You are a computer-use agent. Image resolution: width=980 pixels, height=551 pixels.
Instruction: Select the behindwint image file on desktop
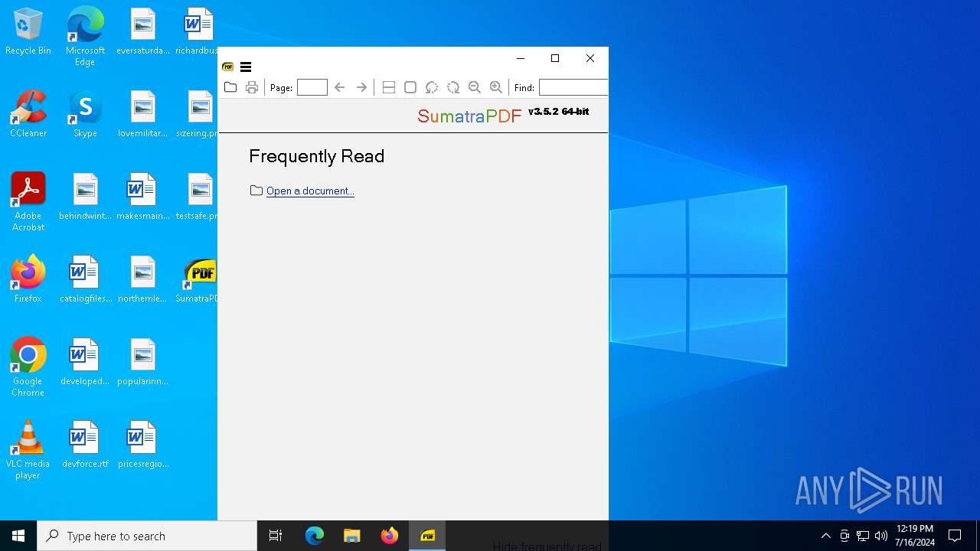point(85,197)
